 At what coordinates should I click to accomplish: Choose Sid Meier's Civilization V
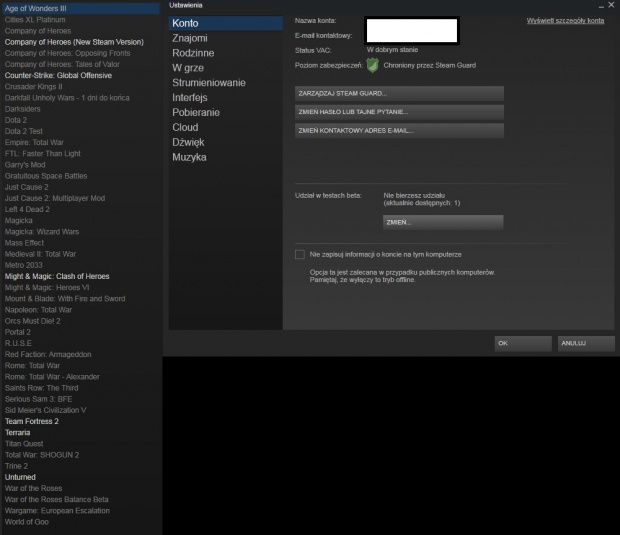pyautogui.click(x=45, y=410)
